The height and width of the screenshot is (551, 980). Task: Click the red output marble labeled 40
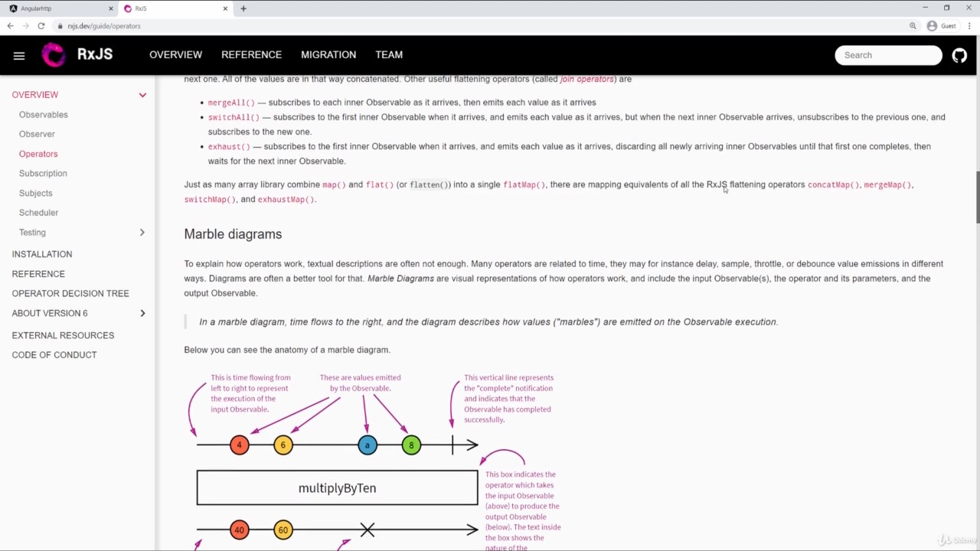(239, 530)
